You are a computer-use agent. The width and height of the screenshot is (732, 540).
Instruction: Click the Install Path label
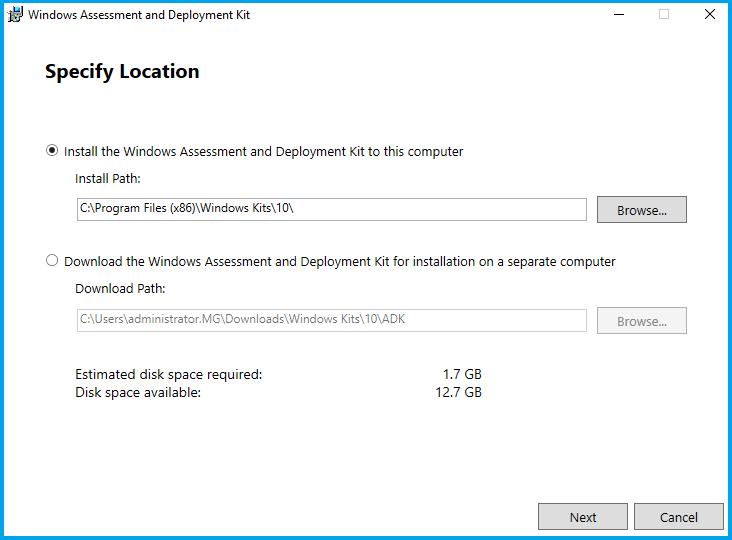coord(108,179)
